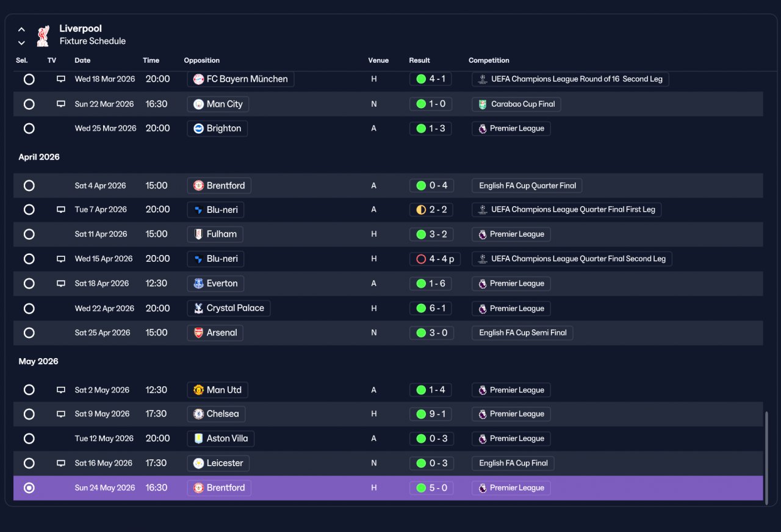This screenshot has height=532, width=781.
Task: Sort by the Competition column header
Action: [x=489, y=60]
